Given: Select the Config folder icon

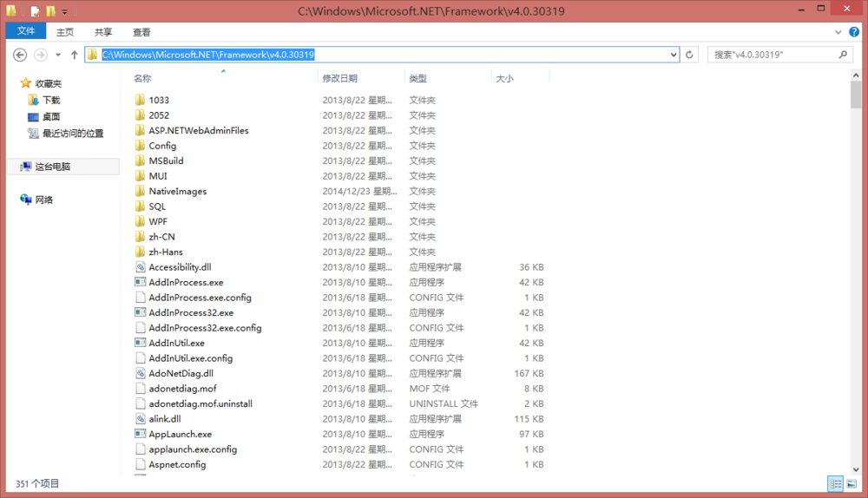Looking at the screenshot, I should [140, 146].
